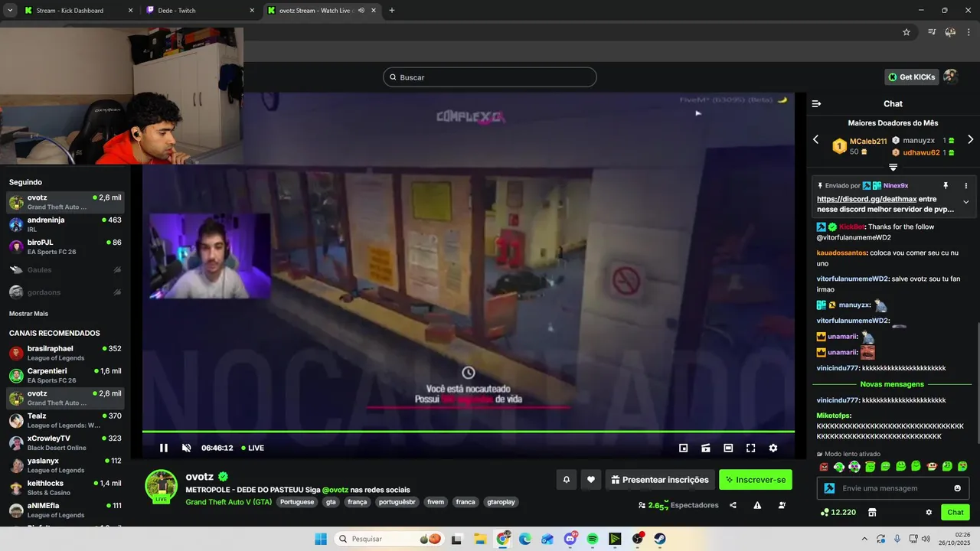Toggle theater mode in player
980x551 pixels.
point(728,448)
